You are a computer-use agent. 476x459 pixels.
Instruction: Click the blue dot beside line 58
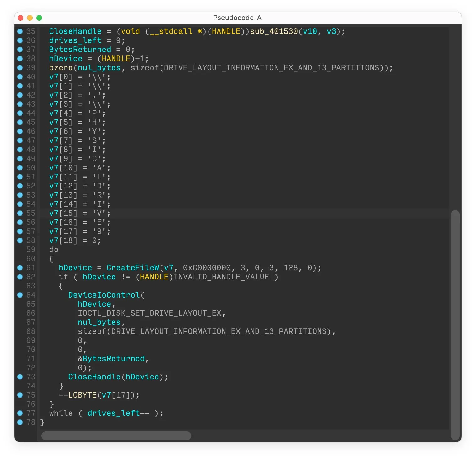[x=20, y=240]
